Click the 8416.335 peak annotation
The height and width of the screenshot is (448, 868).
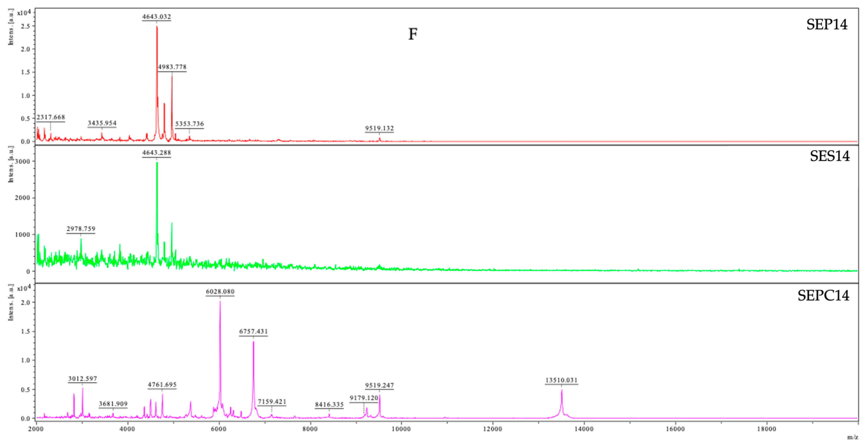[x=329, y=404]
